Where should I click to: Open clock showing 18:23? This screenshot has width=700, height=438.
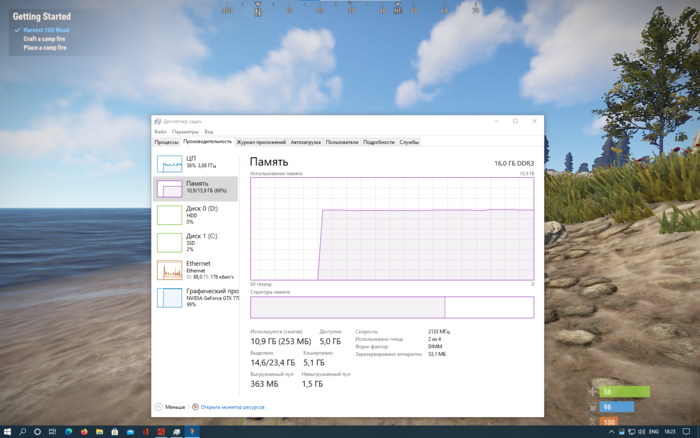[x=669, y=432]
